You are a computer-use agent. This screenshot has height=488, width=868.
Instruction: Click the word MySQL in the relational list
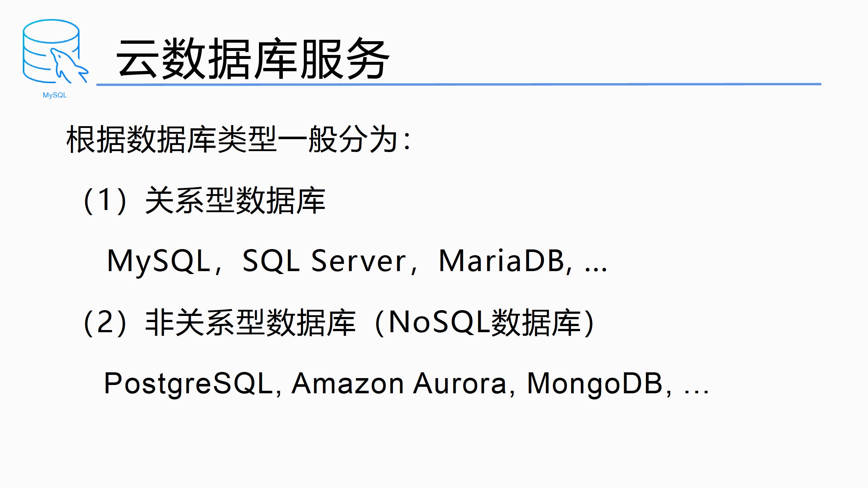[x=159, y=261]
